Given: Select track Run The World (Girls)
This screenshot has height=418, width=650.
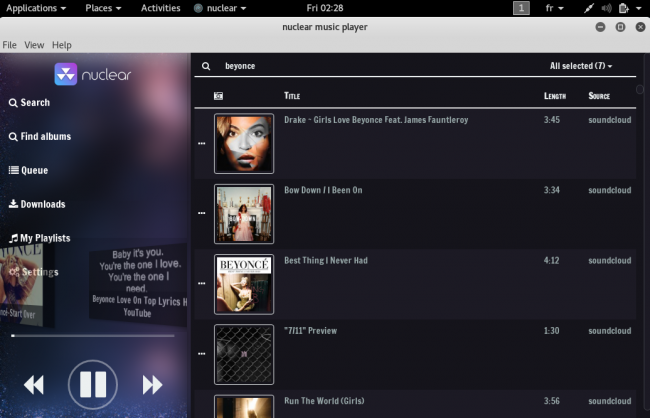Looking at the screenshot, I should click(324, 401).
